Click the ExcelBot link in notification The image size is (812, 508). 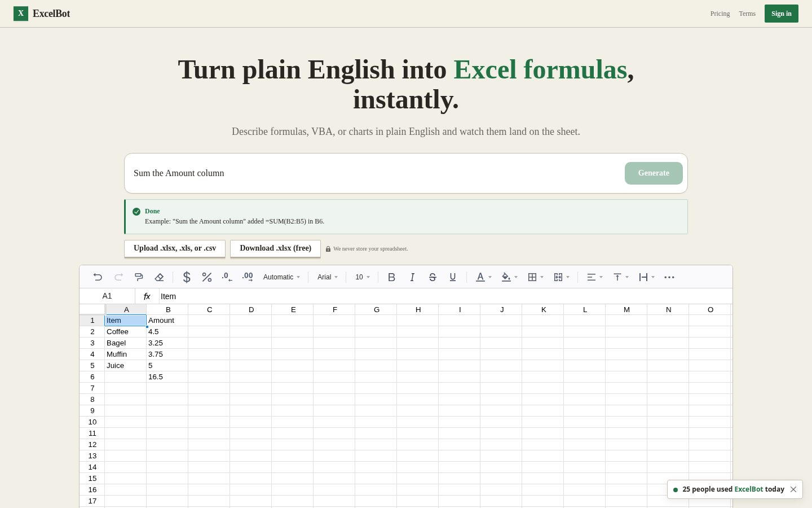749,489
